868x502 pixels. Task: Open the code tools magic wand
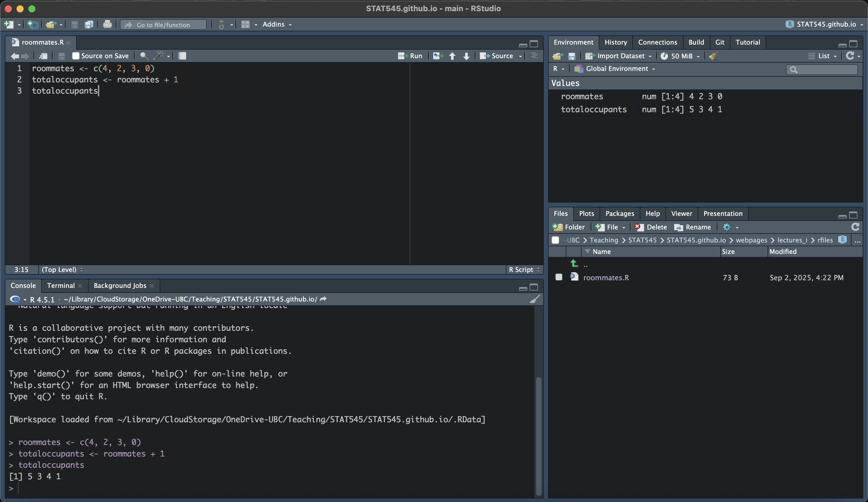coord(159,56)
